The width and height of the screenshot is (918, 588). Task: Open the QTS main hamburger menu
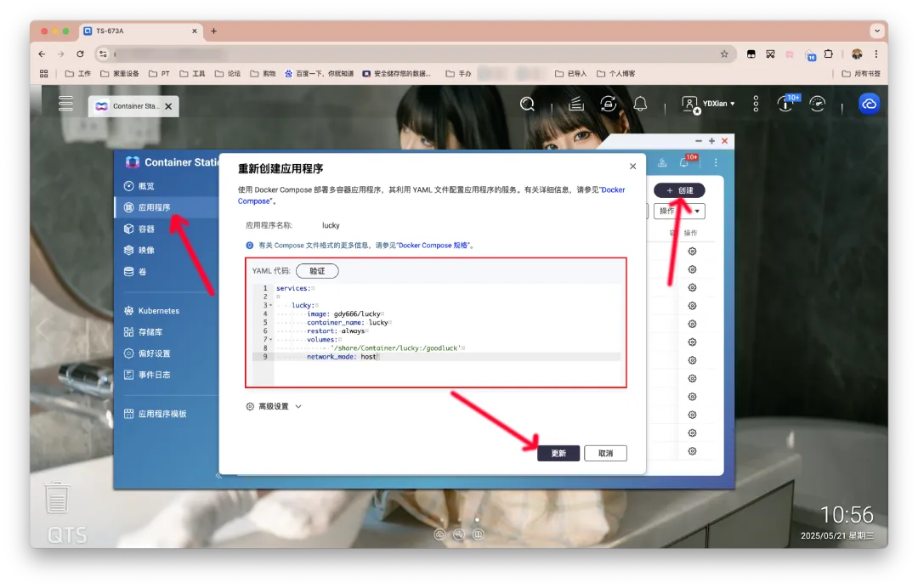pyautogui.click(x=65, y=104)
